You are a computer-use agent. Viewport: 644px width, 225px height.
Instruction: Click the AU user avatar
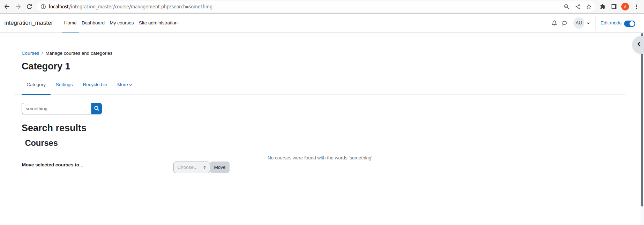(x=579, y=23)
